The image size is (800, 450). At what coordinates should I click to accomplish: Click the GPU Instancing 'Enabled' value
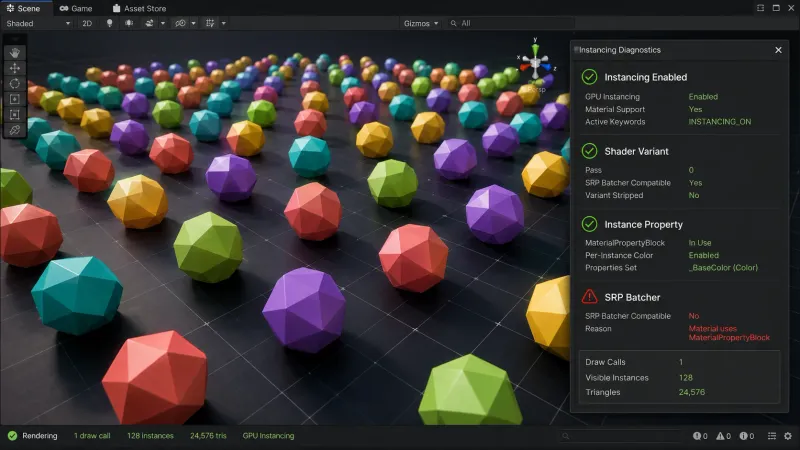pos(703,96)
